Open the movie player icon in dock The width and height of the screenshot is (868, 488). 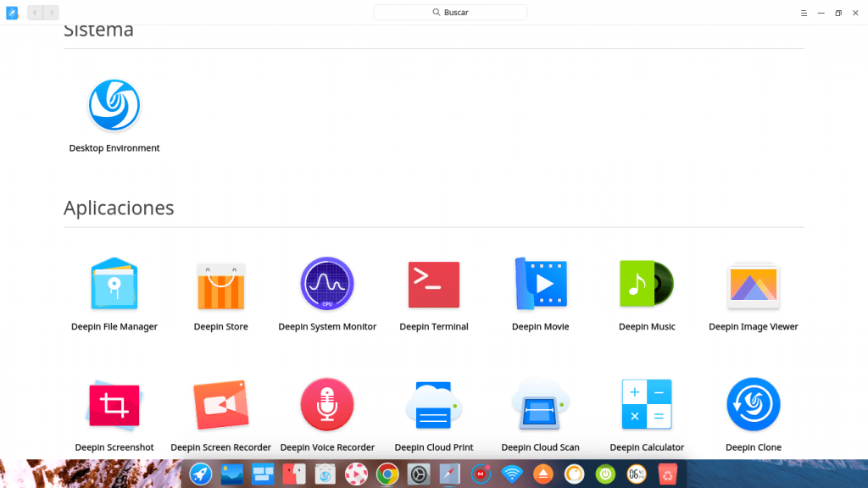356,474
